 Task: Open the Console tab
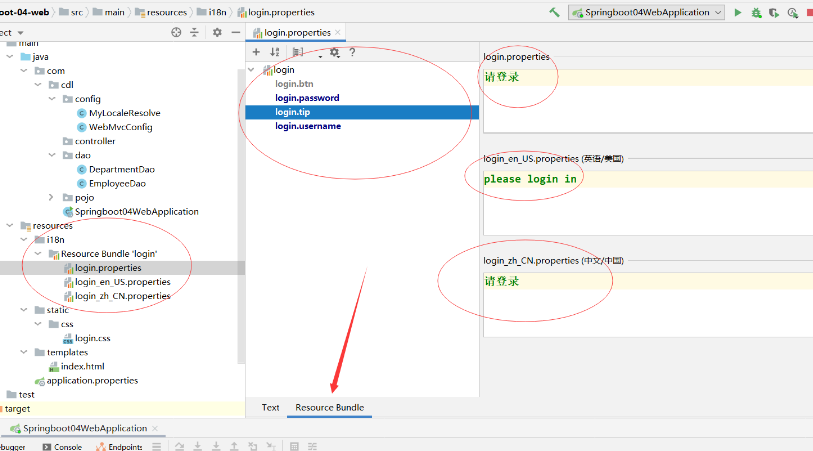[x=62, y=447]
